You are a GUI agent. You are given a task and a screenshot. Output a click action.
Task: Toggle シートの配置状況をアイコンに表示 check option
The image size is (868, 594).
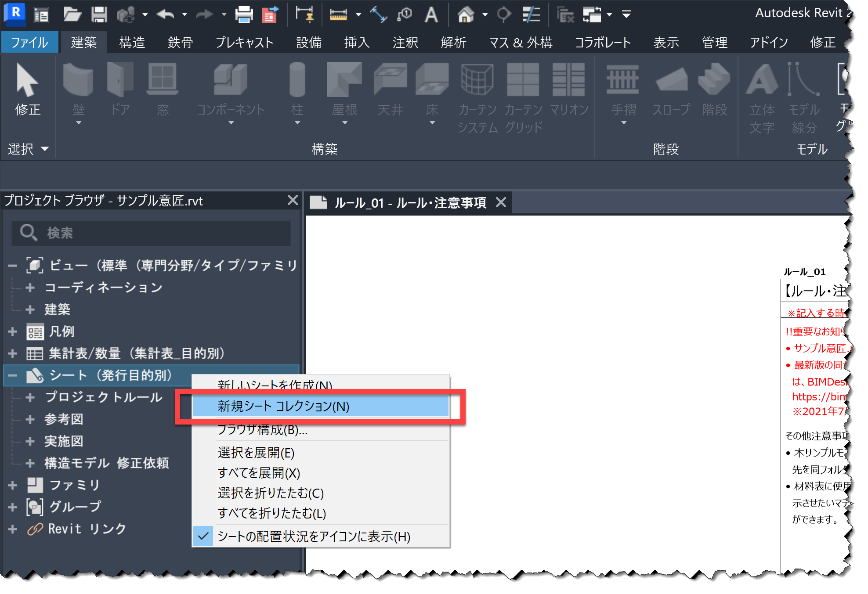pyautogui.click(x=321, y=536)
